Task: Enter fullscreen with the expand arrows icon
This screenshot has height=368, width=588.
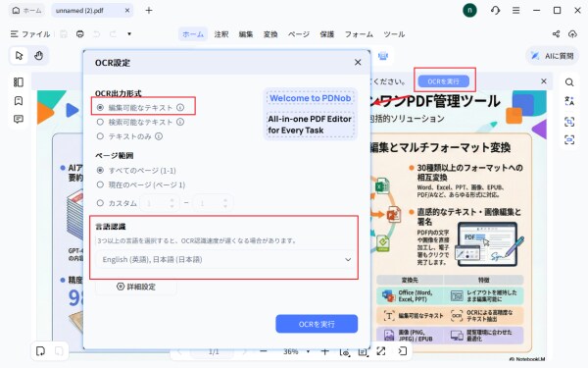Action: coord(381,351)
